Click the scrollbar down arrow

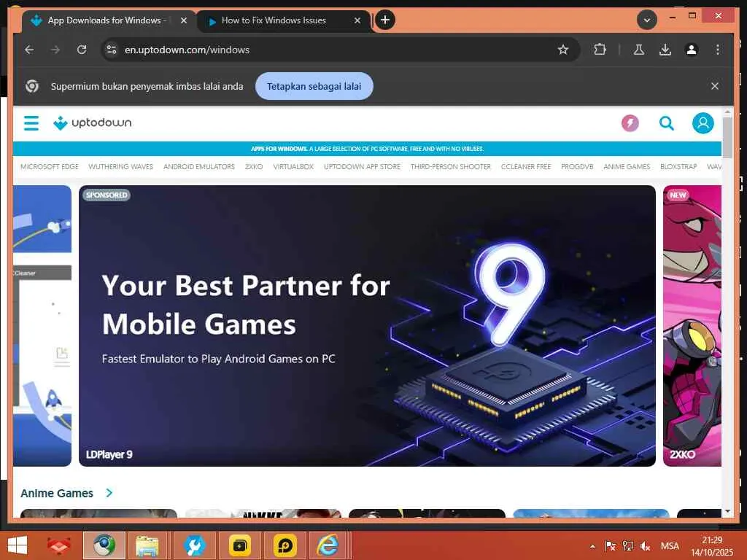727,511
